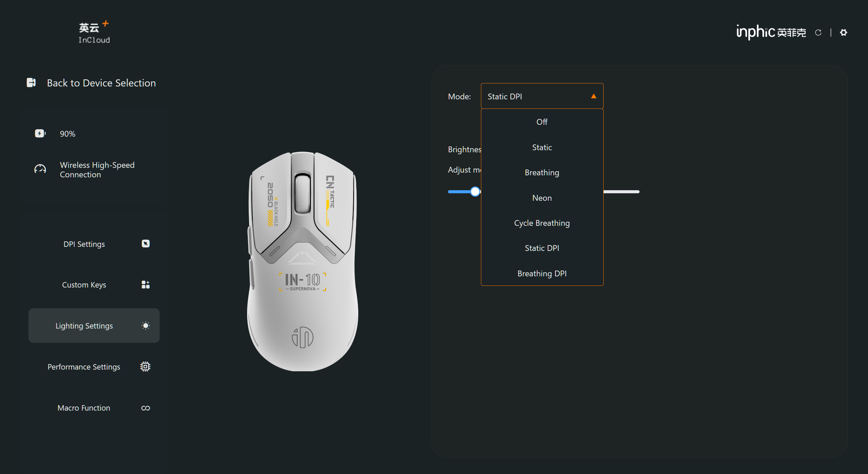The image size is (868, 474).
Task: Open settings via the gear icon
Action: [x=844, y=33]
